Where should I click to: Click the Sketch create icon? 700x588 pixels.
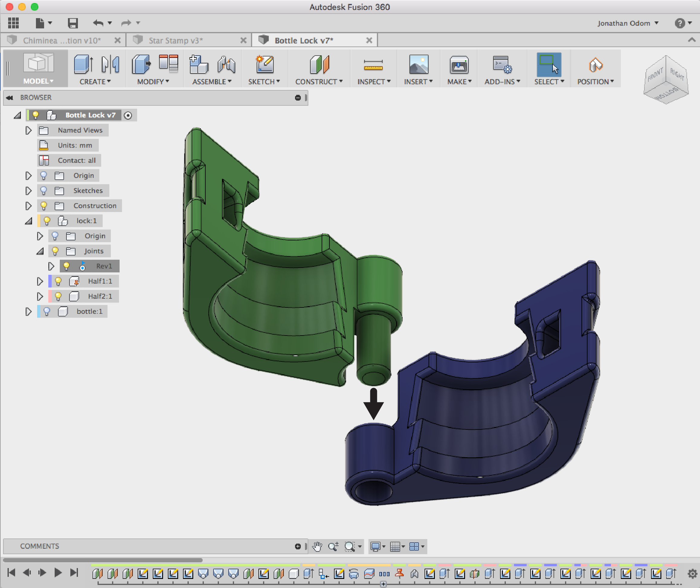click(x=265, y=65)
